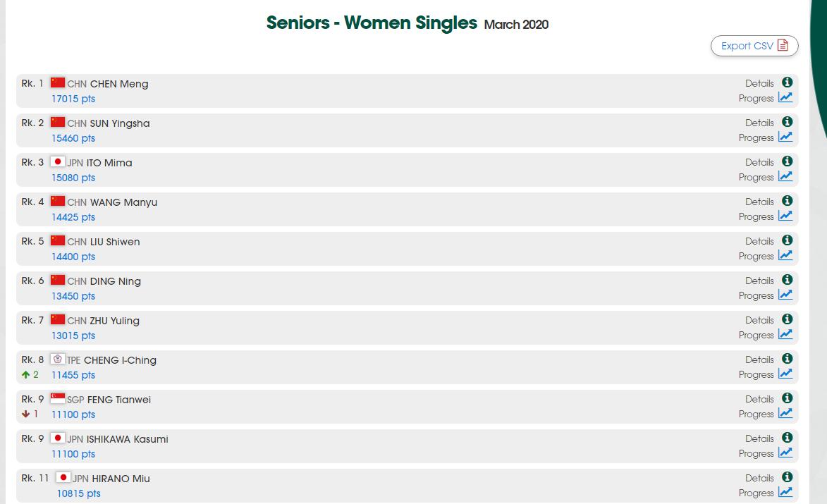Click the green up arrow for CHENG I-Ching
The image size is (827, 504).
click(x=26, y=375)
